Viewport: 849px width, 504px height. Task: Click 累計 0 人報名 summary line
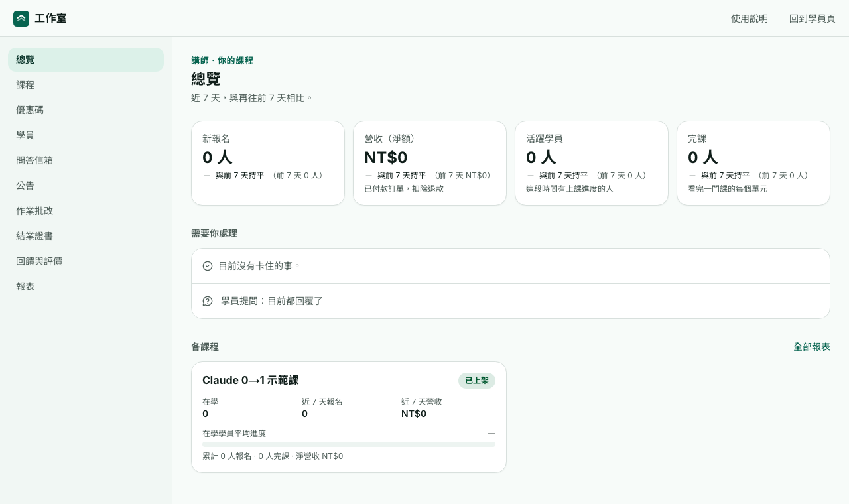click(273, 456)
